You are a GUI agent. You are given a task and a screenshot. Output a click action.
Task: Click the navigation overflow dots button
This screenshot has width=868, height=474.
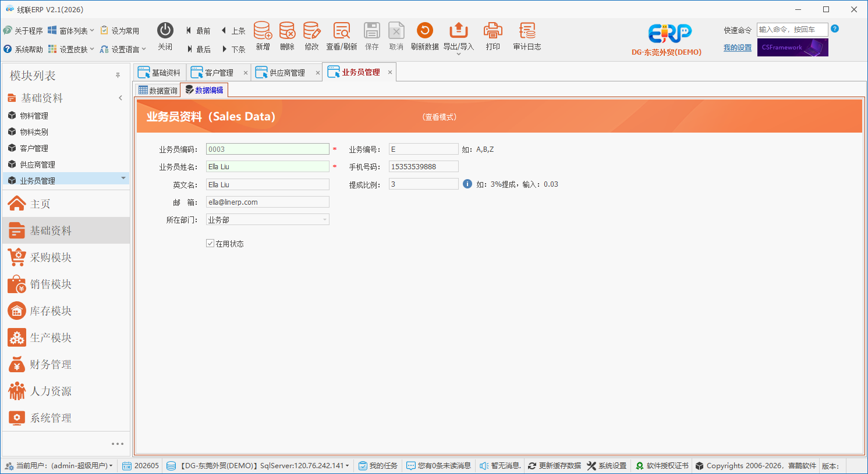pyautogui.click(x=118, y=444)
